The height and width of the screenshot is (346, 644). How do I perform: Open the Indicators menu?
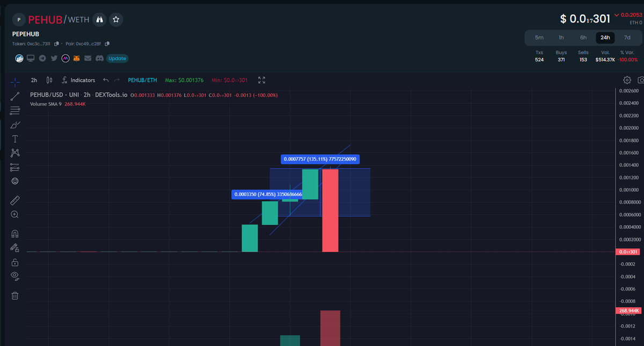pos(78,80)
